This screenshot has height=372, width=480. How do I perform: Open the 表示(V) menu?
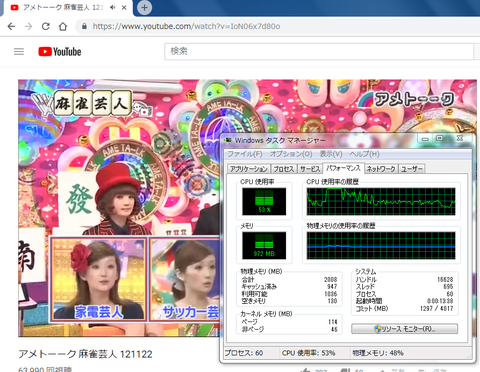(331, 154)
